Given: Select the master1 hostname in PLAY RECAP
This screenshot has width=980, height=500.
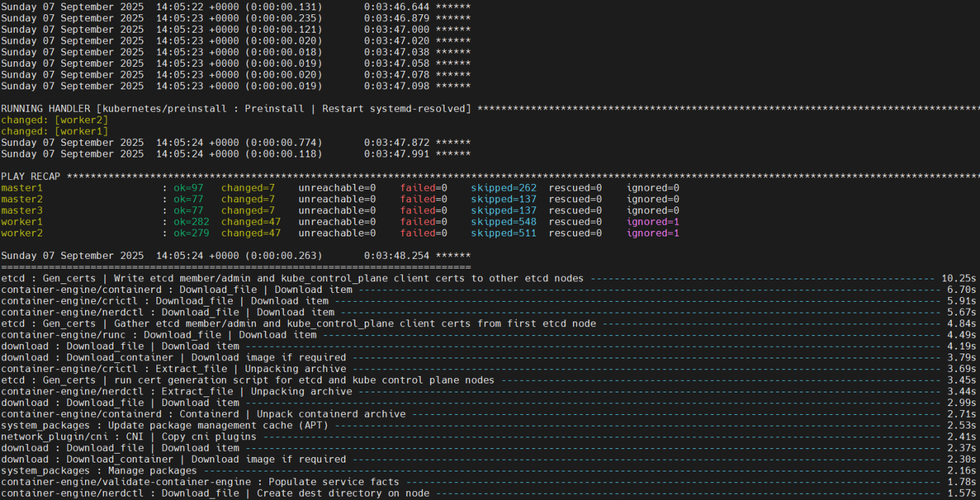Looking at the screenshot, I should pyautogui.click(x=22, y=187).
